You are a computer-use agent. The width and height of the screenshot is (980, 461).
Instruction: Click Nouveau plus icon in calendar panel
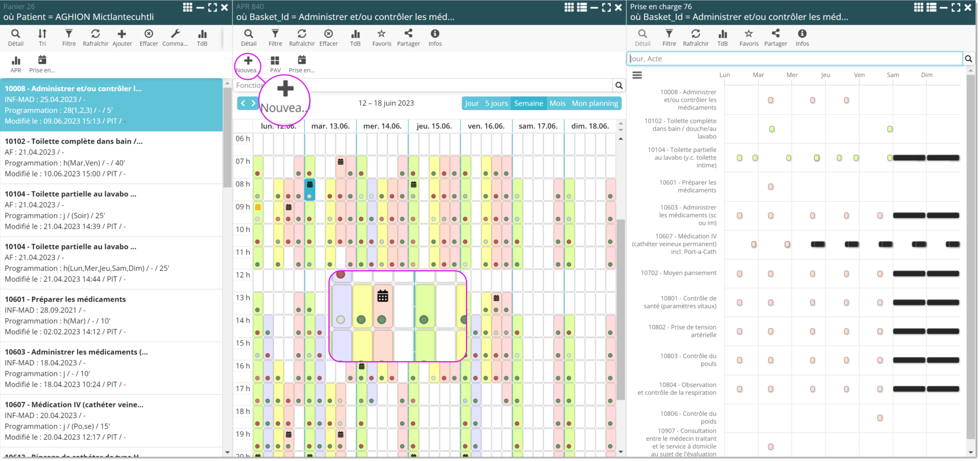(248, 64)
